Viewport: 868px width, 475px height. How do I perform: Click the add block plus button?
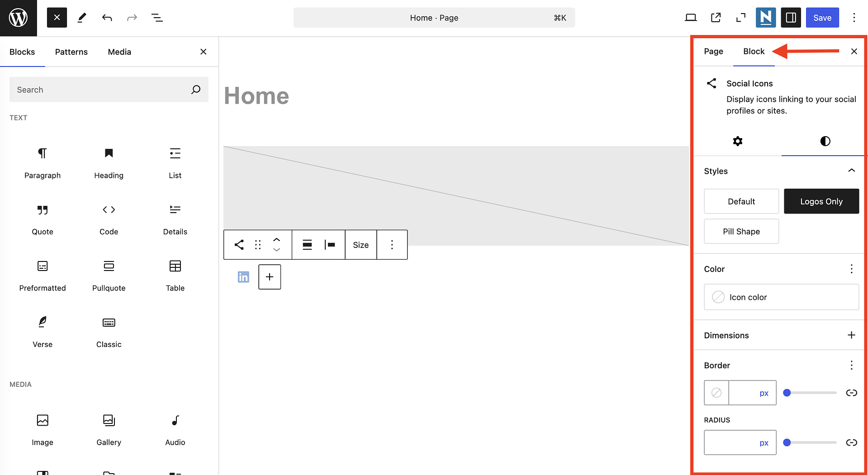tap(270, 277)
